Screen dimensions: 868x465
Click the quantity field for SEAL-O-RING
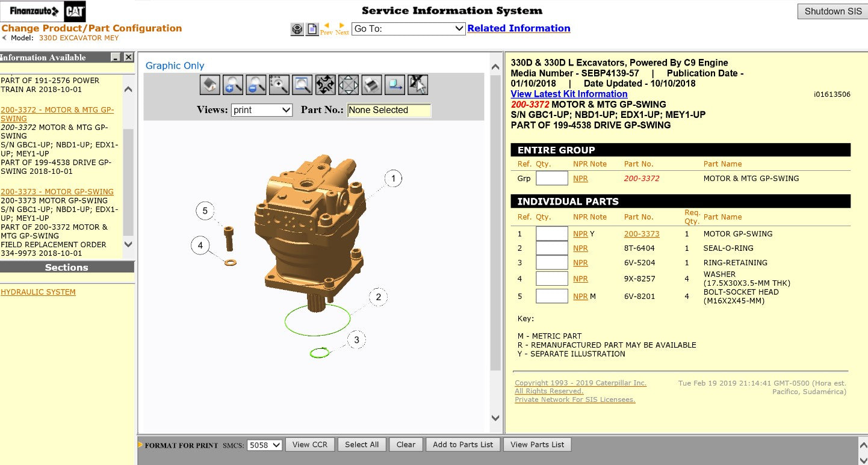552,248
